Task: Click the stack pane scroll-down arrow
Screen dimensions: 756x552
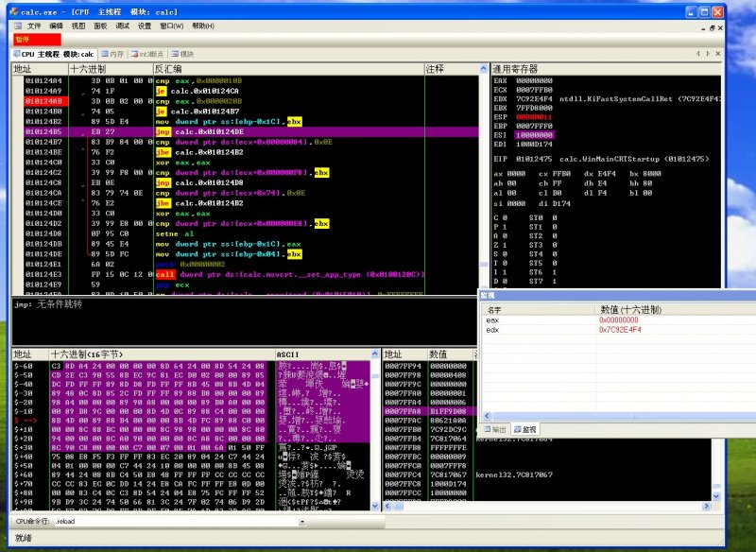Action: coord(715,496)
